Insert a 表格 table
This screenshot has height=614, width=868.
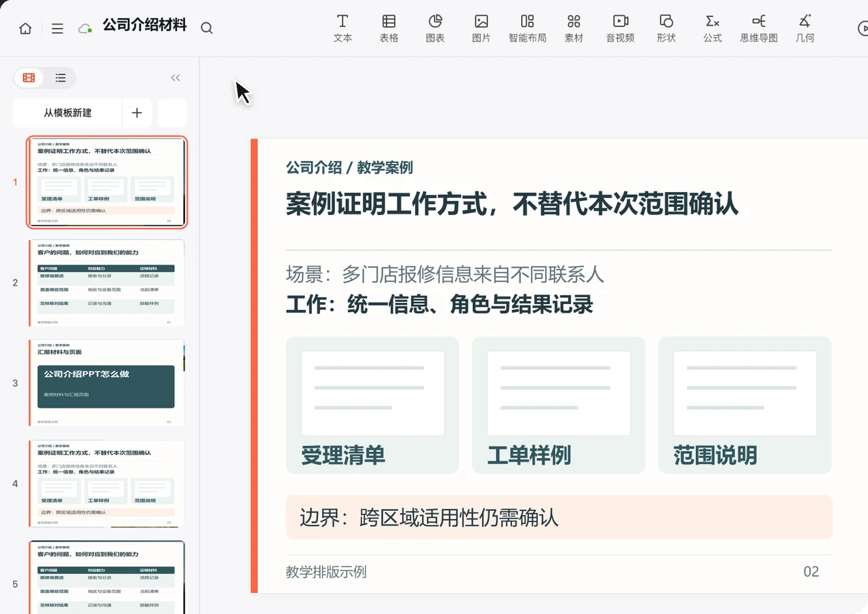389,28
